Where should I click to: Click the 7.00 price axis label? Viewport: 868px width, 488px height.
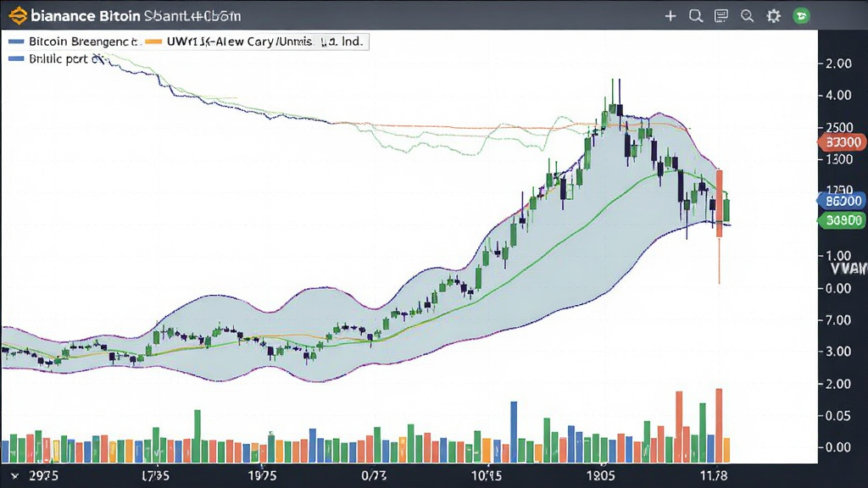838,319
